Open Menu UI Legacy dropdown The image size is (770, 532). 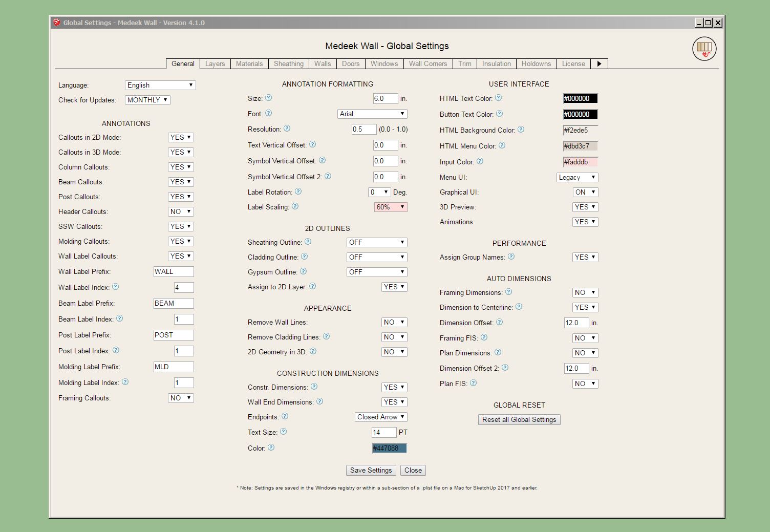[x=578, y=177]
